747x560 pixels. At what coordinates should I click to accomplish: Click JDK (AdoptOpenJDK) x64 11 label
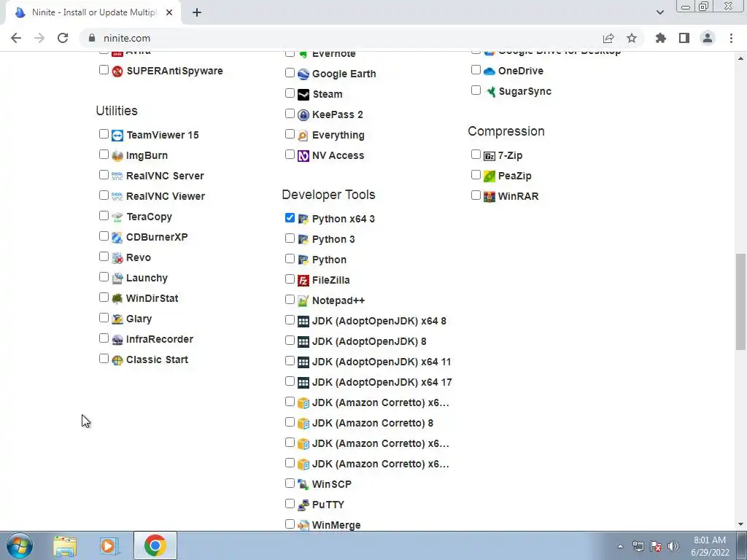pyautogui.click(x=382, y=362)
